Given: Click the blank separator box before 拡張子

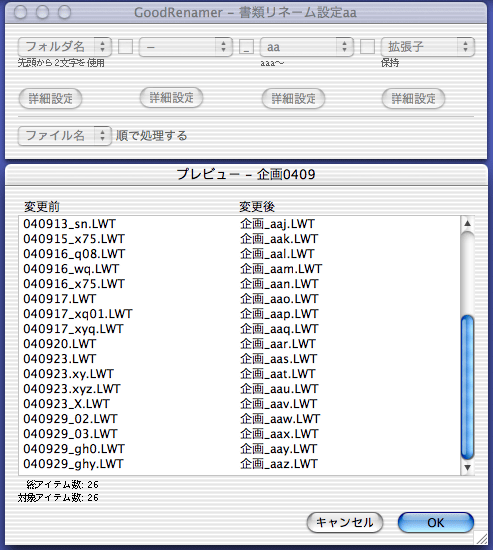Looking at the screenshot, I should (367, 47).
